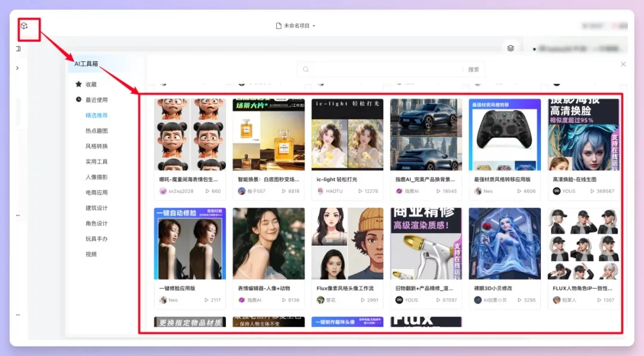Open the AI工具箱 cube icon
Viewport: 644px width, 356px height.
pyautogui.click(x=24, y=26)
